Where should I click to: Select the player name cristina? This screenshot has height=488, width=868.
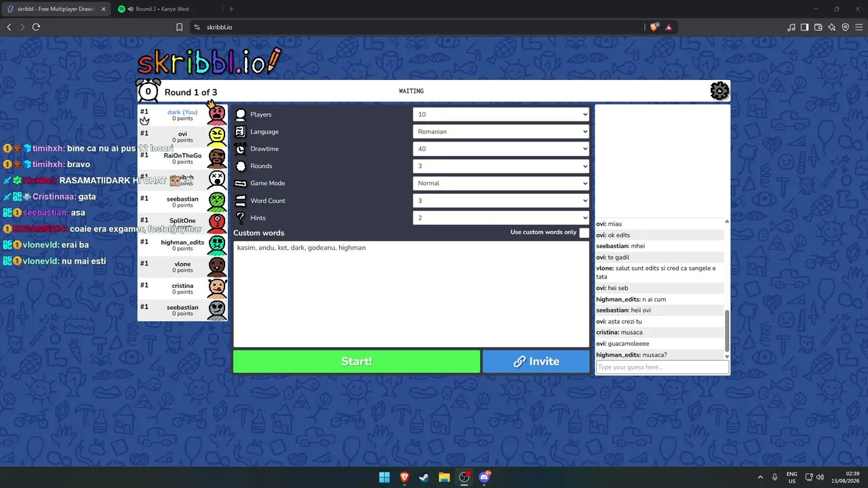point(182,285)
